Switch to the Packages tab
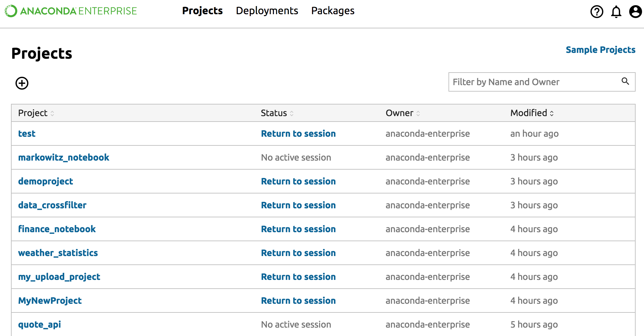 pos(333,11)
